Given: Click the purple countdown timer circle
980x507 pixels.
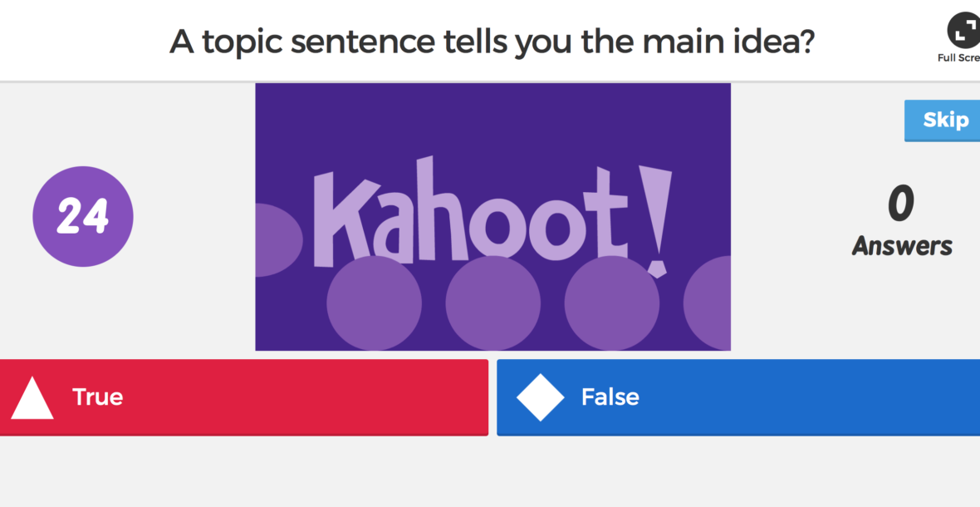Looking at the screenshot, I should click(83, 217).
